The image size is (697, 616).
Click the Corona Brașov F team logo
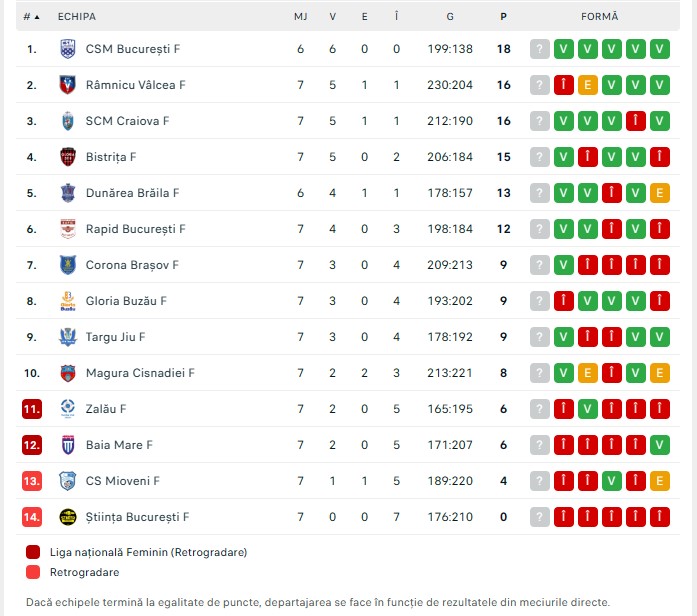pos(67,265)
